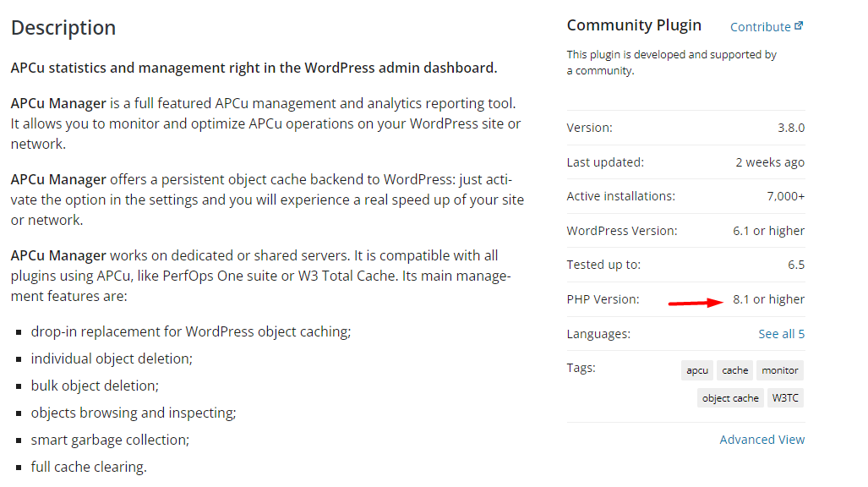Click the Description heading
The image size is (868, 487).
(x=63, y=28)
